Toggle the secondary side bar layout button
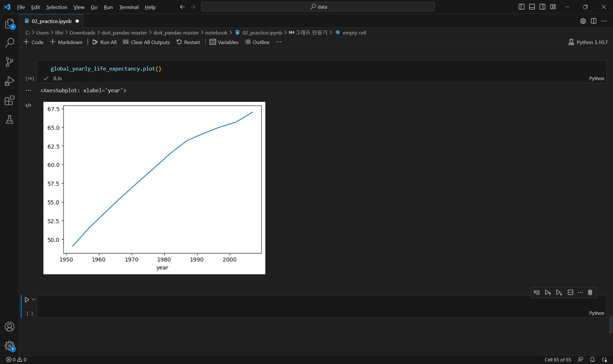The image size is (613, 364). 542,7
